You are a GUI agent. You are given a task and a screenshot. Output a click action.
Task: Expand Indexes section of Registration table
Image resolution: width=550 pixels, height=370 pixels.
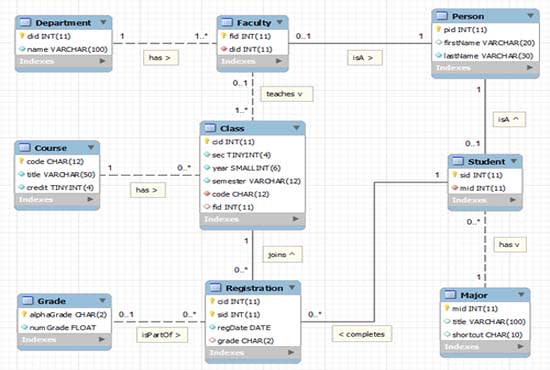click(x=291, y=352)
